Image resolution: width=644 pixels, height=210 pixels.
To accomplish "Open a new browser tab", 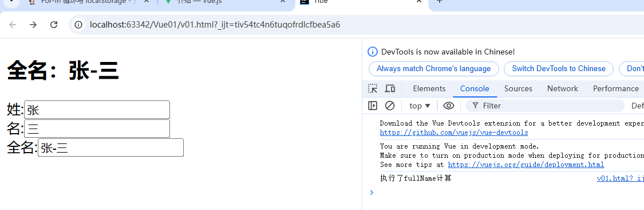I will tap(439, 2).
